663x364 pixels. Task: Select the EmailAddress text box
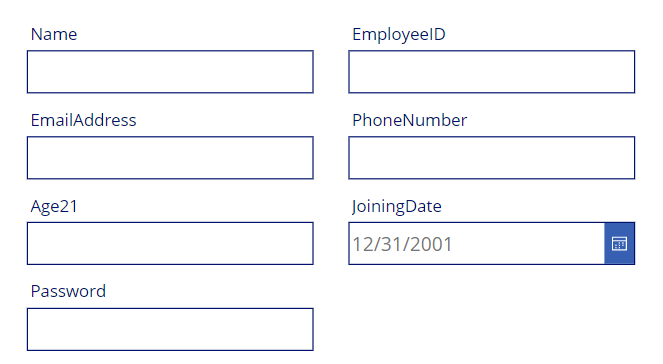(x=170, y=158)
